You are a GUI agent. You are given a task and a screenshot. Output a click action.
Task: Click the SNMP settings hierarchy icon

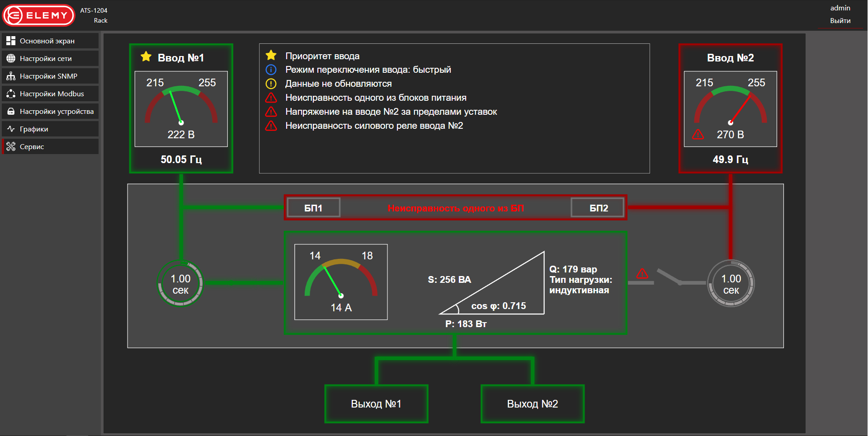tap(11, 76)
